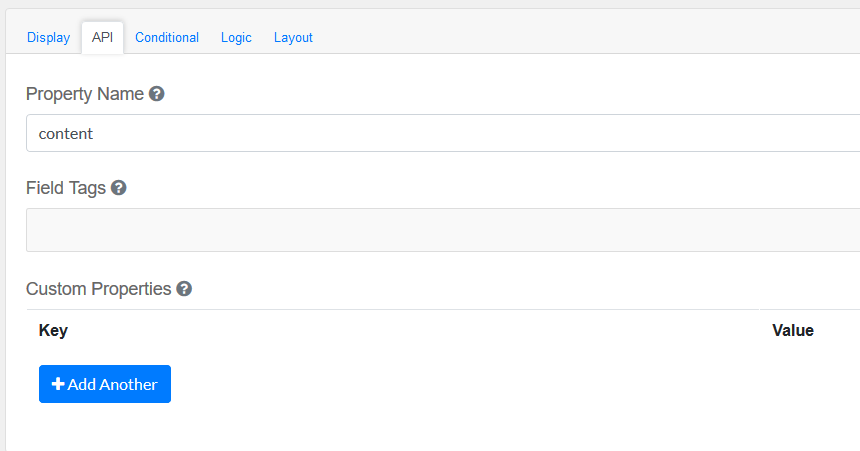Screen dimensions: 860x451
Task: Select the API tab
Action: click(x=102, y=37)
